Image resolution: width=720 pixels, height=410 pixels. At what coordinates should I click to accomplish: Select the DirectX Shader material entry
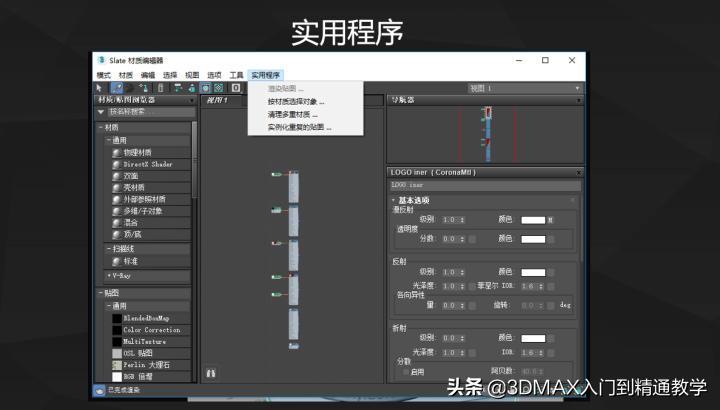pos(151,164)
